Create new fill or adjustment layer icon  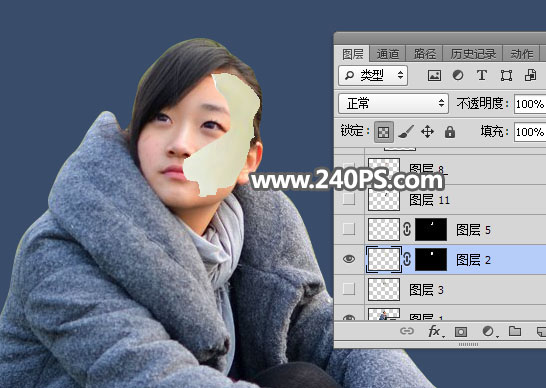pyautogui.click(x=489, y=331)
